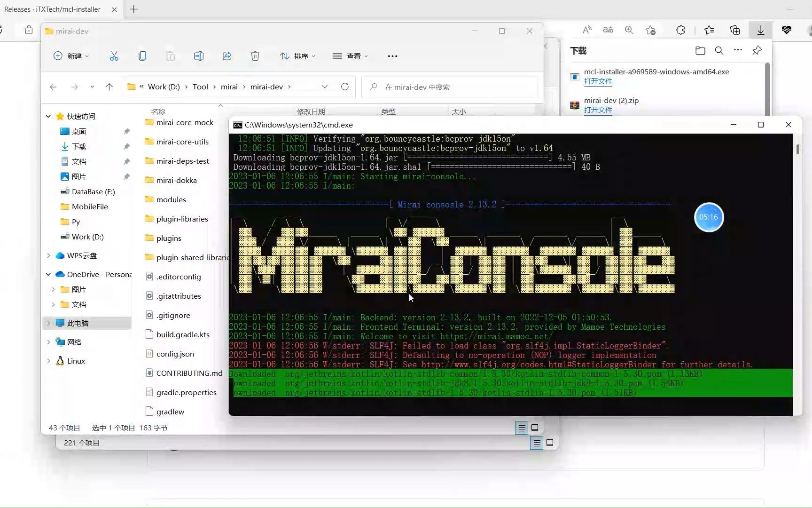Switch to large icons view in rear Explorer
The width and height of the screenshot is (812, 508).
pos(550,443)
